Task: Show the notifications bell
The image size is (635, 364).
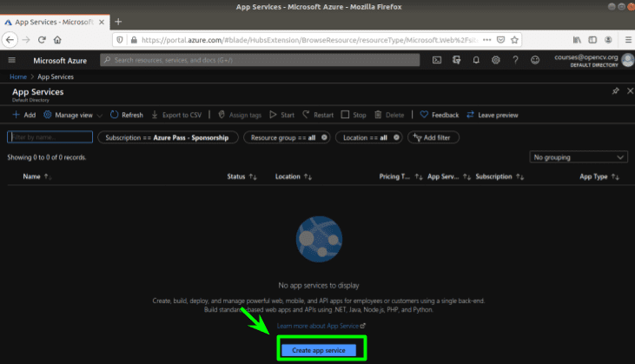Action: tap(476, 60)
